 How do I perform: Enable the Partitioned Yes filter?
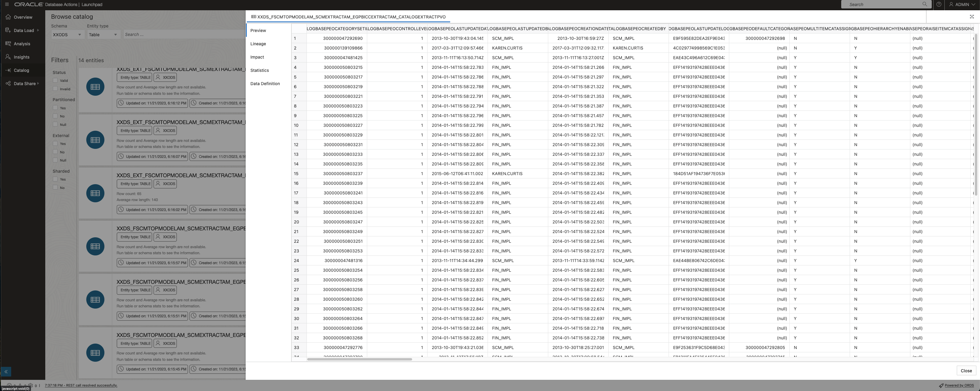[56, 108]
